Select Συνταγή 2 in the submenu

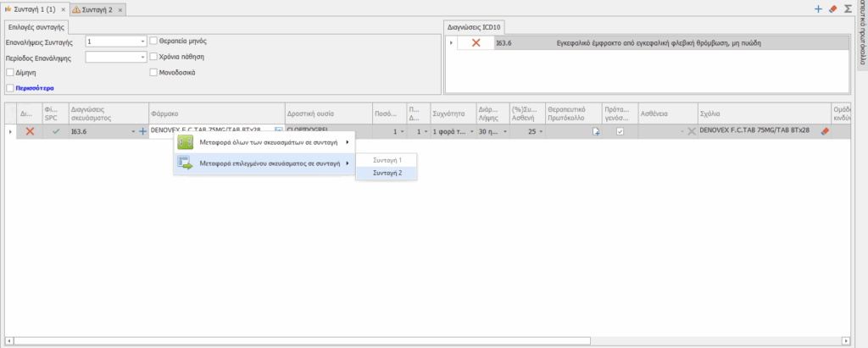pyautogui.click(x=386, y=173)
